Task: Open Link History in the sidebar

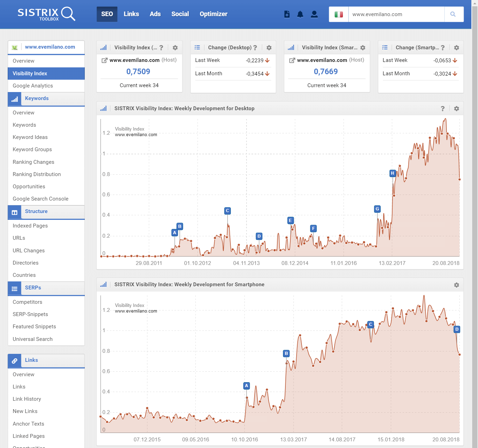Action: pyautogui.click(x=46, y=399)
